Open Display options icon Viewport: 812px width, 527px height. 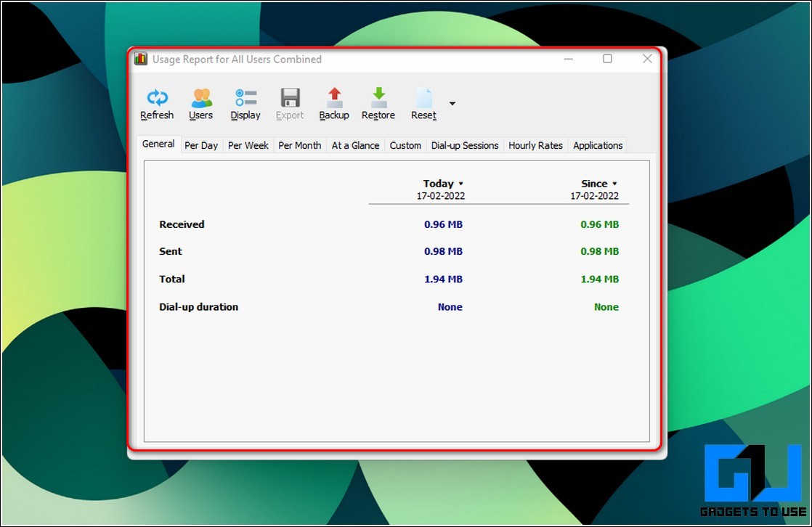[x=245, y=97]
